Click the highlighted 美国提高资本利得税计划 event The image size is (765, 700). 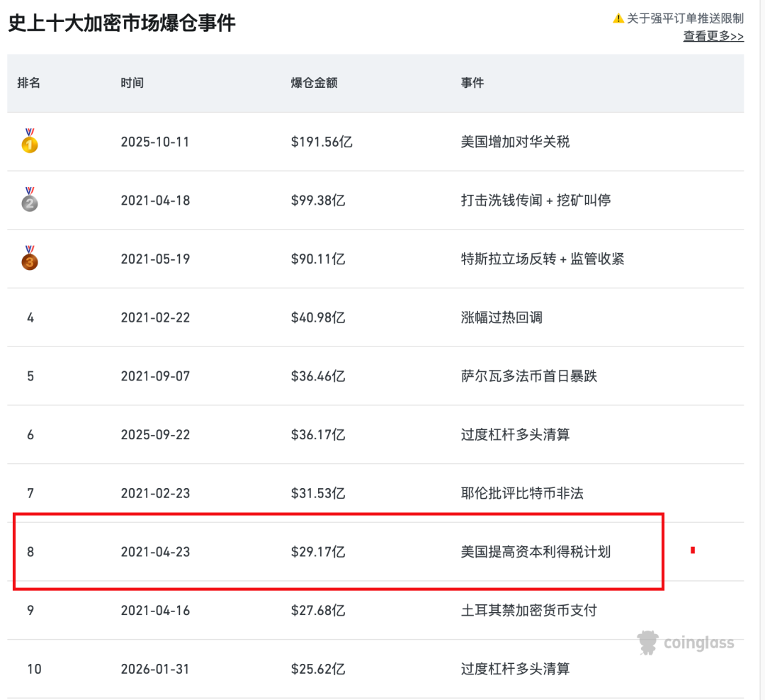tap(535, 552)
